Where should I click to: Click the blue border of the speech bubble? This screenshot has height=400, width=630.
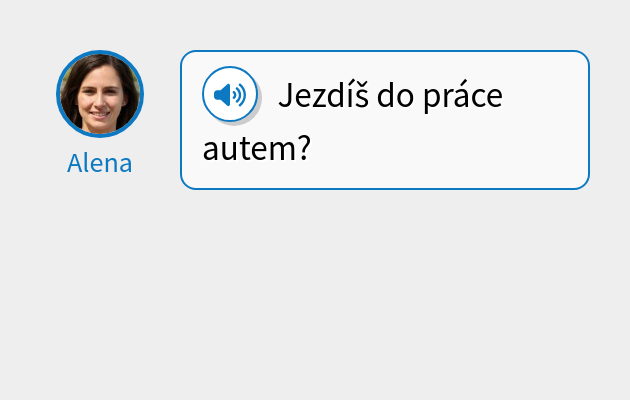point(385,51)
